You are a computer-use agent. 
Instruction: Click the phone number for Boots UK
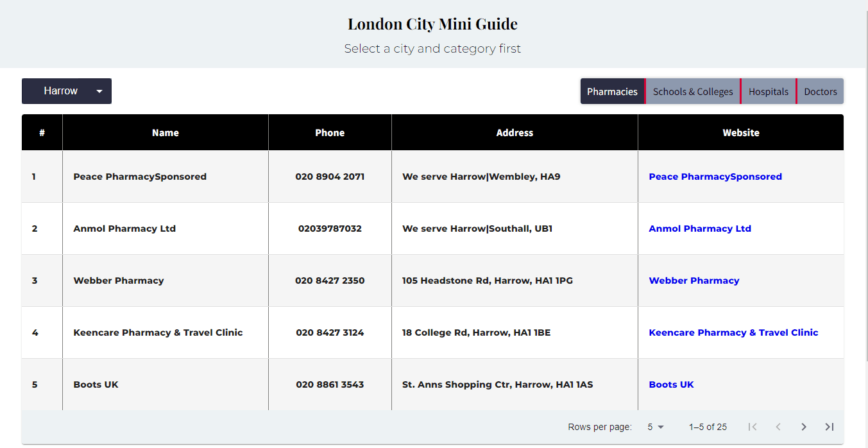pos(330,384)
